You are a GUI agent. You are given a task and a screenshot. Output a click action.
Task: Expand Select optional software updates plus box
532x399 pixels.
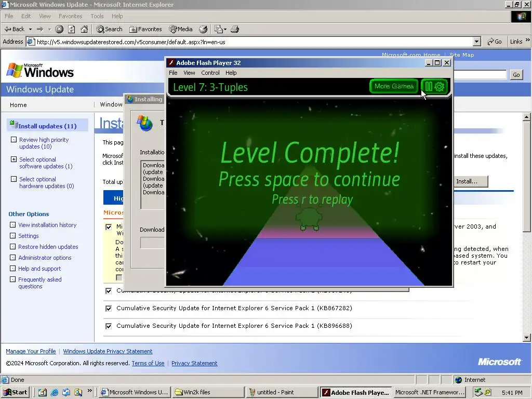point(14,159)
